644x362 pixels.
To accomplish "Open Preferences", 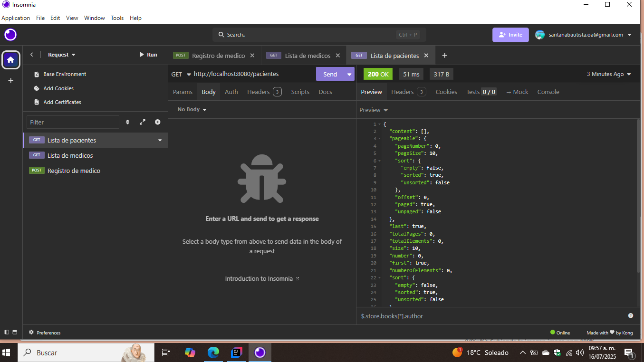I will pos(45,333).
